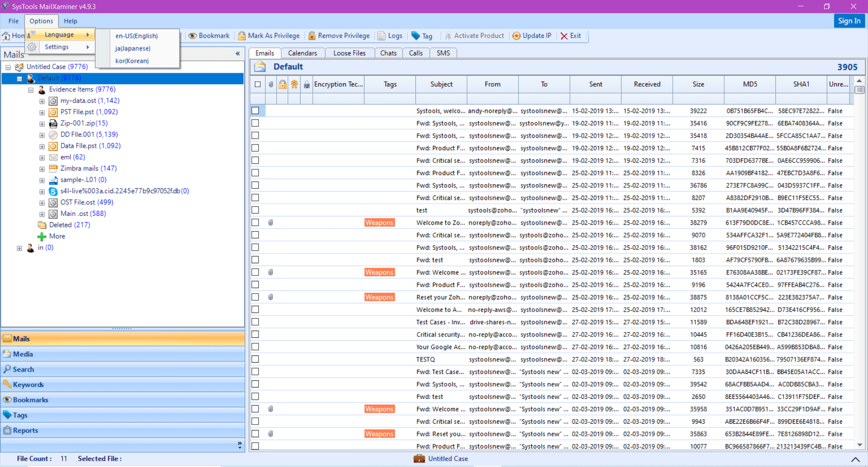The image size is (868, 467).
Task: Click the Tag icon in toolbar
Action: point(415,36)
